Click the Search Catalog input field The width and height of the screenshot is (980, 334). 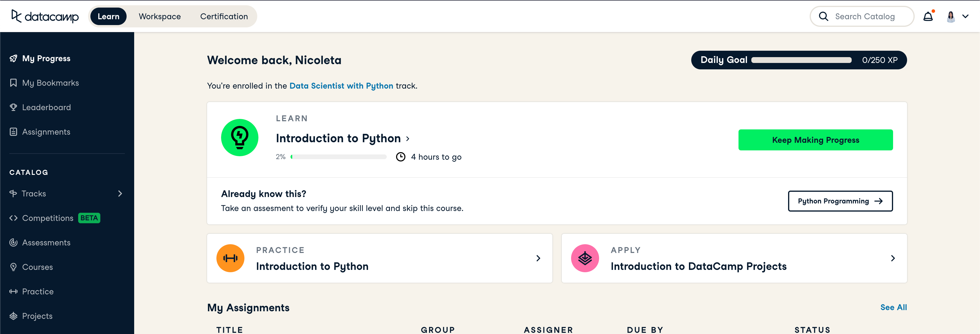pyautogui.click(x=862, y=16)
